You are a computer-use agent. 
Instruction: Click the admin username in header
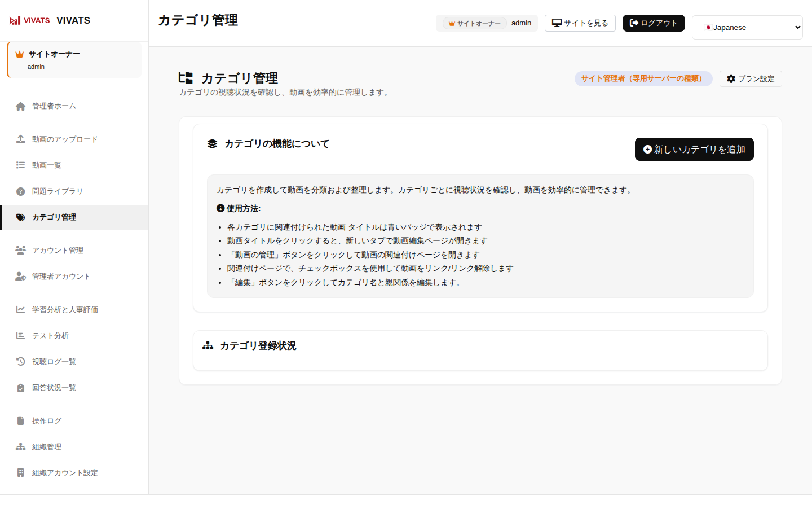coord(522,23)
